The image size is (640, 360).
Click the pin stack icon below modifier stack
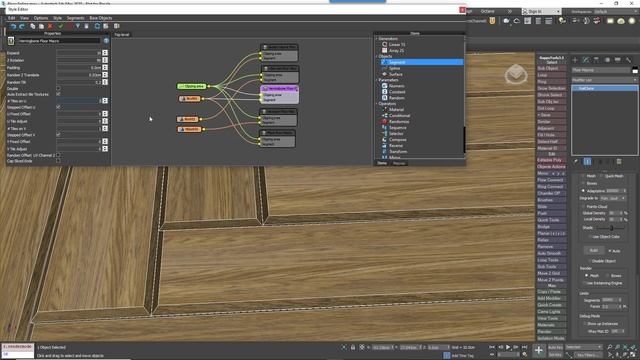576,162
